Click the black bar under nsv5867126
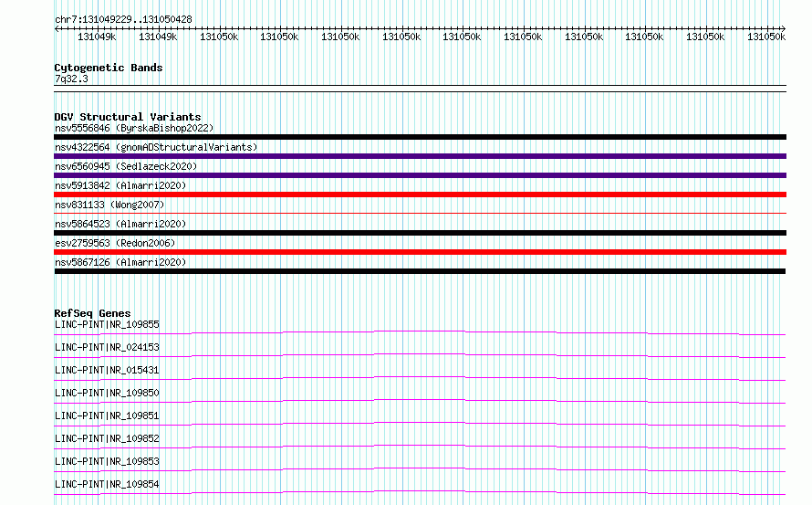The width and height of the screenshot is (812, 505). 420,271
